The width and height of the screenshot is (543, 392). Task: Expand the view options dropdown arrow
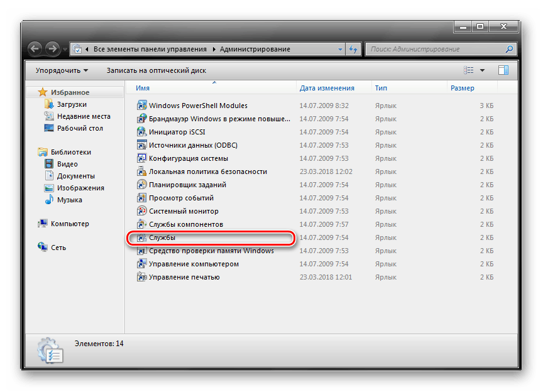pyautogui.click(x=483, y=70)
